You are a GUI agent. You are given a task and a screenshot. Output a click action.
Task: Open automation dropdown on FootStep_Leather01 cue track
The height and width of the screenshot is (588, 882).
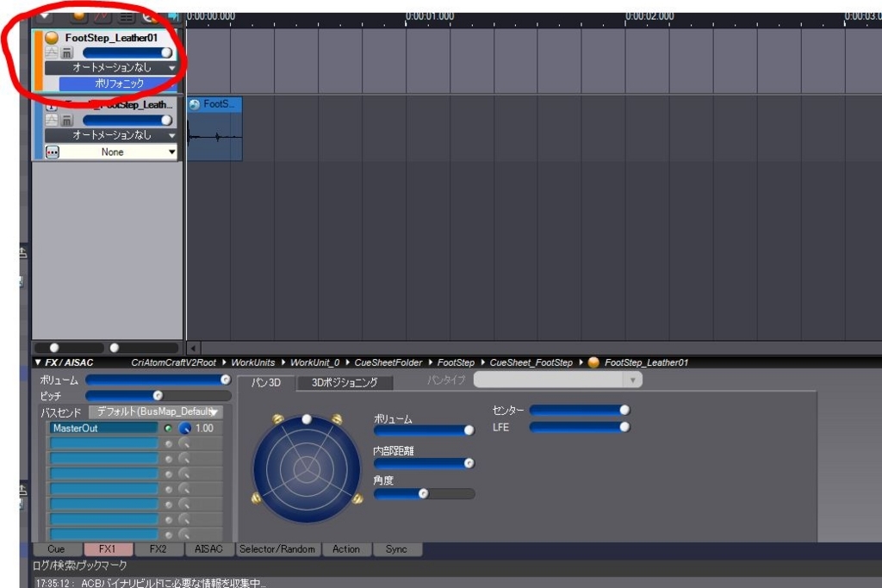[x=111, y=67]
